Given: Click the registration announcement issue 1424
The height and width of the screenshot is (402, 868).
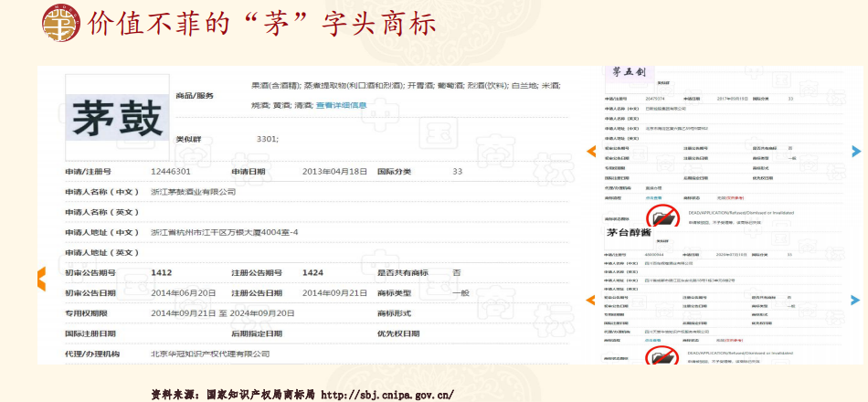Looking at the screenshot, I should tap(312, 272).
